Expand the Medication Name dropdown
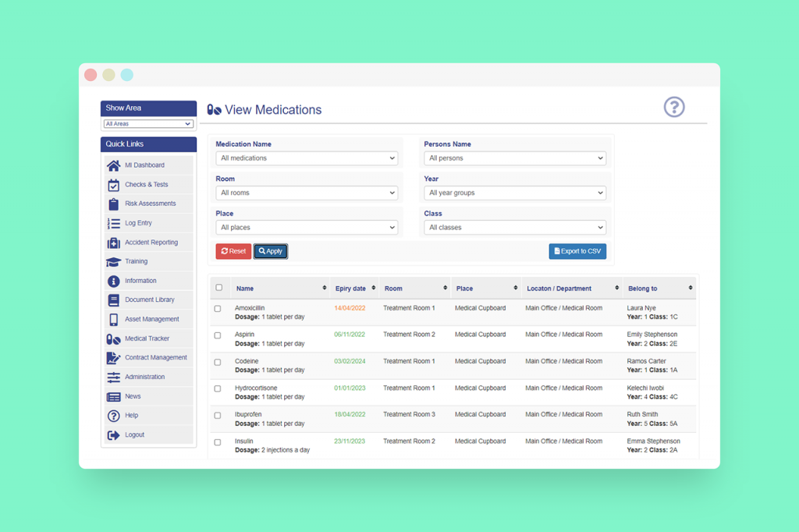The image size is (799, 532). pyautogui.click(x=307, y=158)
